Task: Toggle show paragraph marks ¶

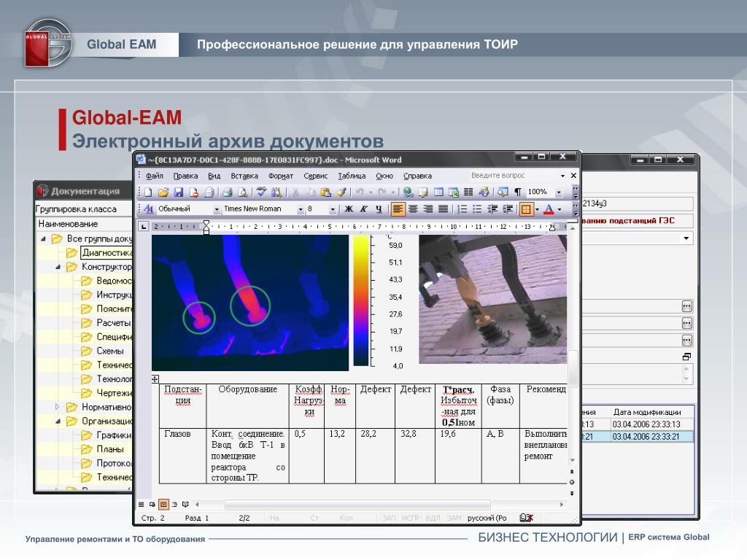Action: (518, 192)
